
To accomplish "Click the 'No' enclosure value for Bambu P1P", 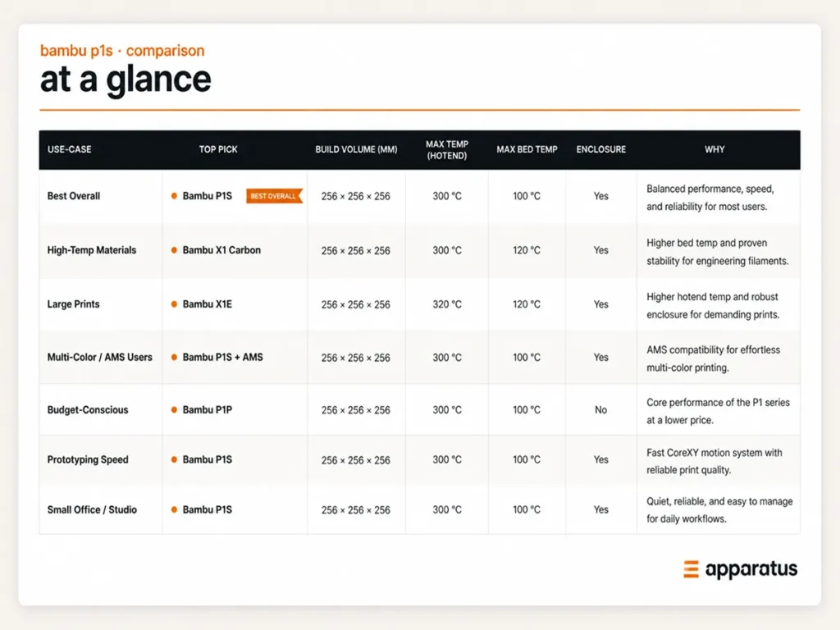I will pyautogui.click(x=600, y=410).
